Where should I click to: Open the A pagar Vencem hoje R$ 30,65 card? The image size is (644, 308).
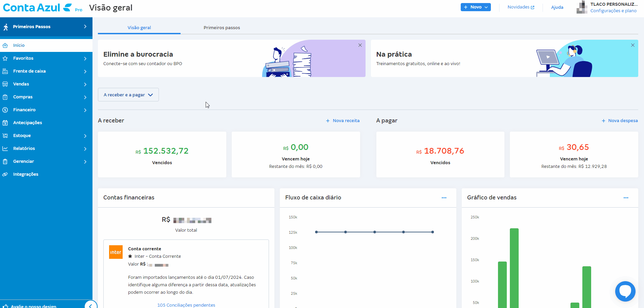tap(574, 154)
